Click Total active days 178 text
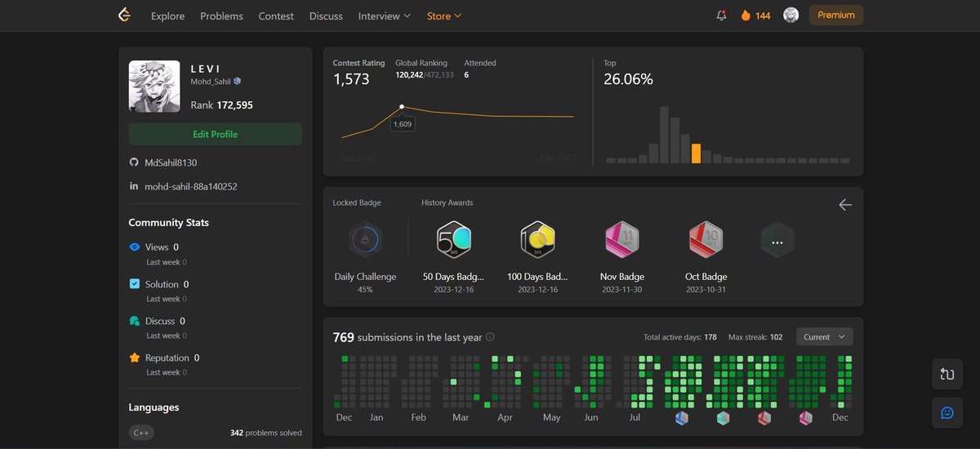Viewport: 980px width, 449px height. click(x=680, y=337)
